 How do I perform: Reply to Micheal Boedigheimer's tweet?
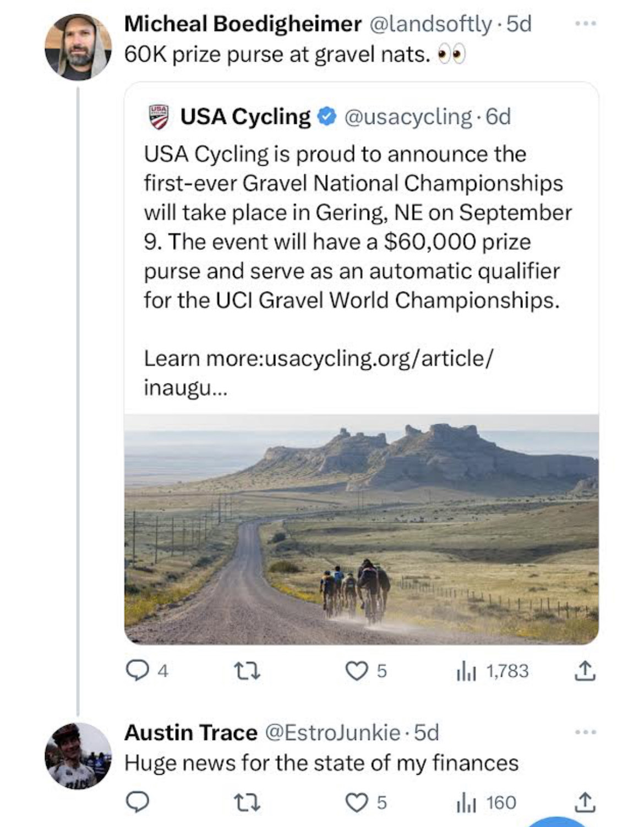[x=146, y=671]
